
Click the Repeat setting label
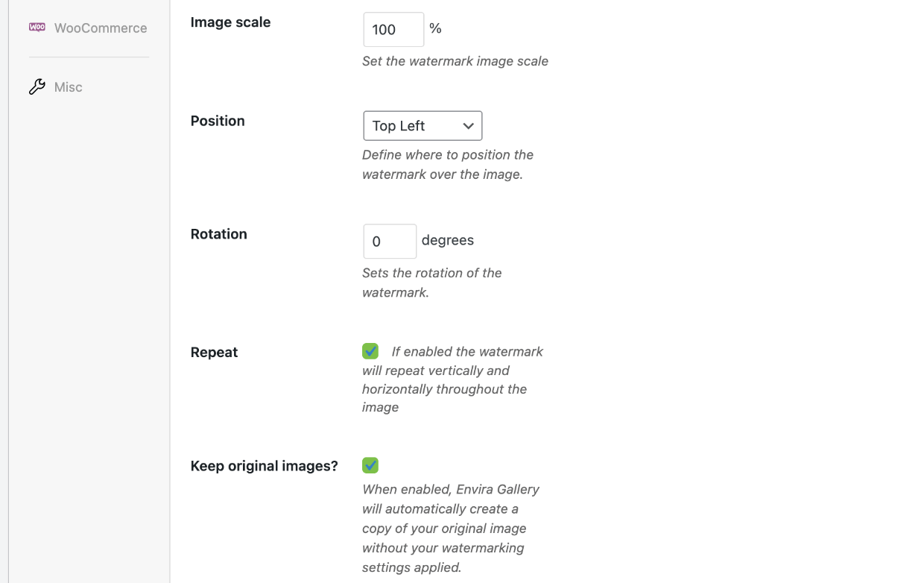tap(214, 352)
